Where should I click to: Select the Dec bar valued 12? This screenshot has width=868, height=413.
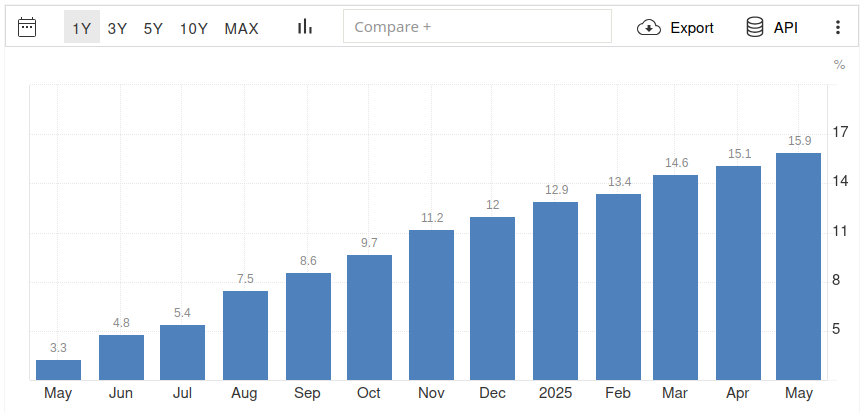(493, 298)
